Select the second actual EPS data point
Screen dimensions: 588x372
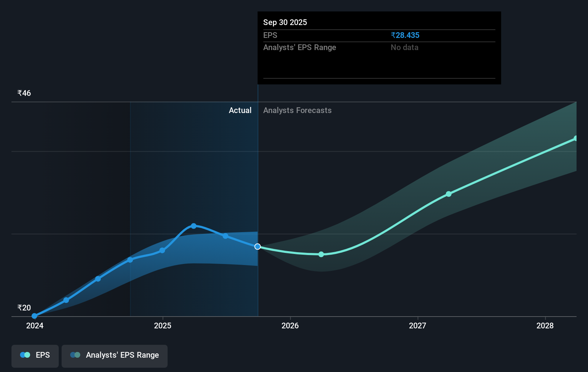(x=66, y=300)
